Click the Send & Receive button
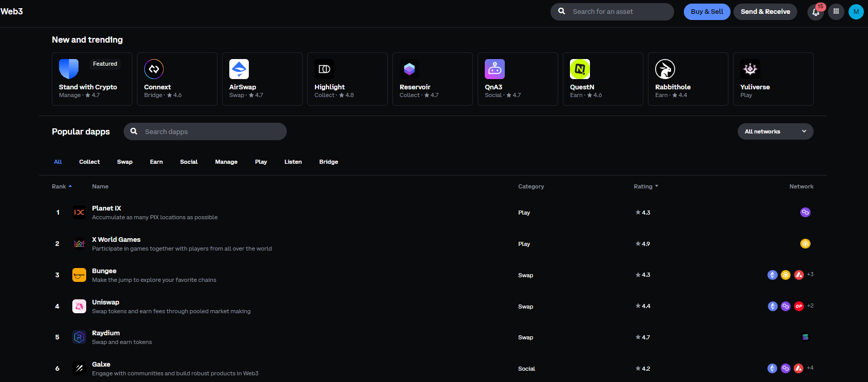This screenshot has height=382, width=868. 765,12
